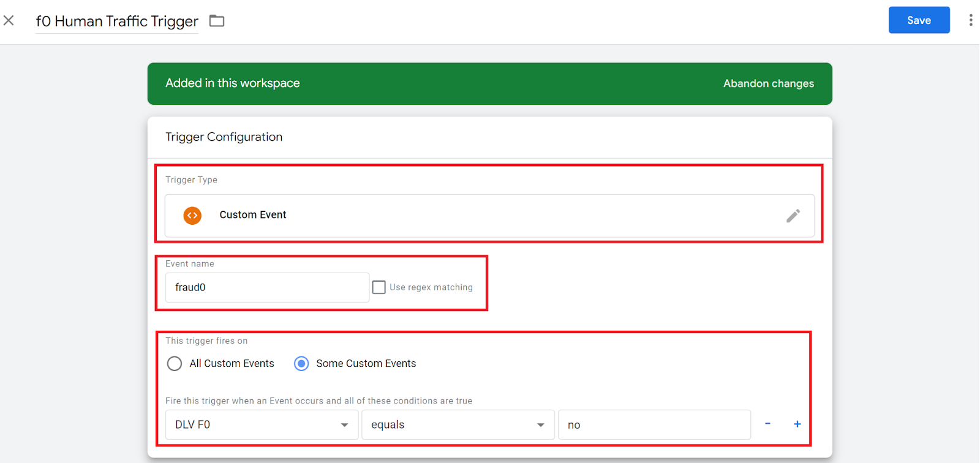This screenshot has height=463, width=980.
Task: Click the Event name field containing fraud0
Action: coord(267,287)
